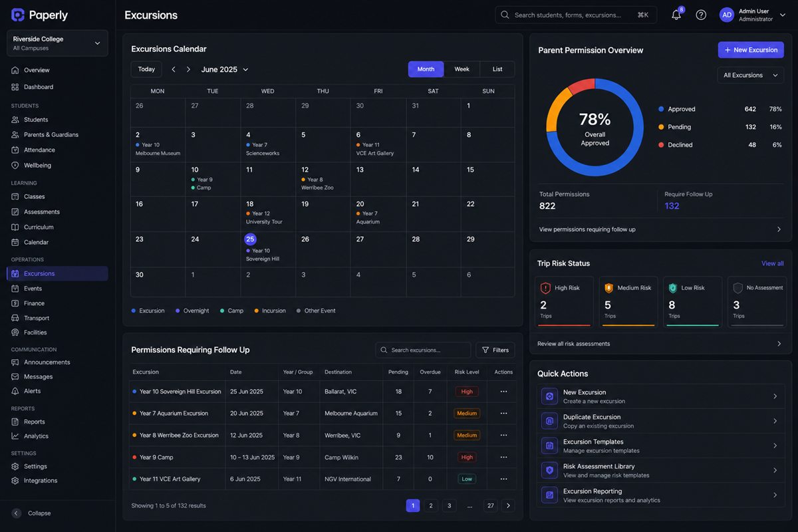Viewport: 798px width, 532px height.
Task: Open Excursion Reporting quick action
Action: click(660, 495)
